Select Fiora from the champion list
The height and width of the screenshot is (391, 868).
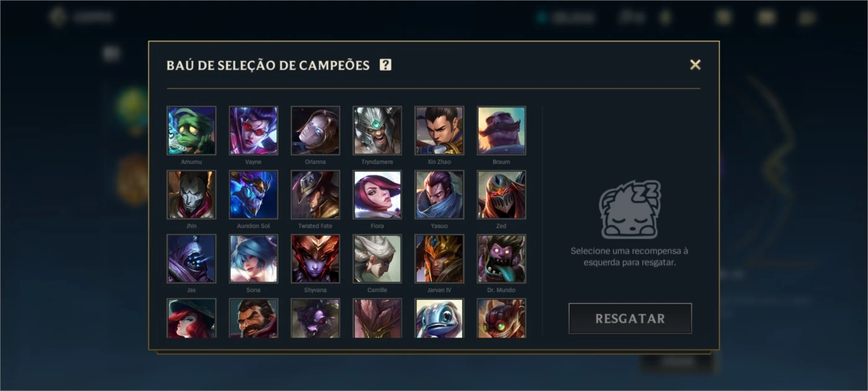click(378, 195)
